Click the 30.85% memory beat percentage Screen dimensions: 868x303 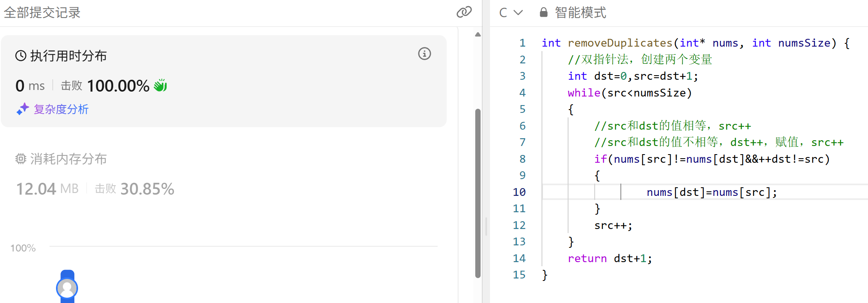(x=147, y=189)
